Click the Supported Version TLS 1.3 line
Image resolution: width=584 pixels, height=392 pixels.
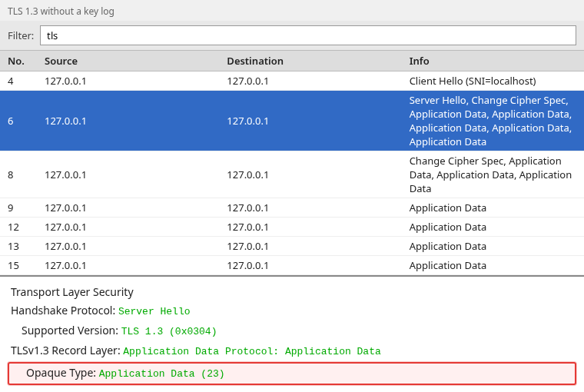[119, 331]
